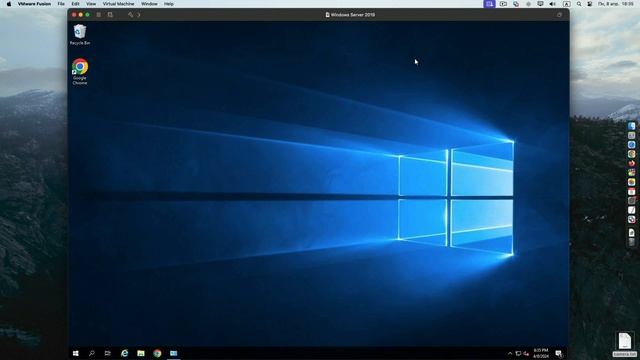
Task: Open Finder from the macOS Dock
Action: 631,126
